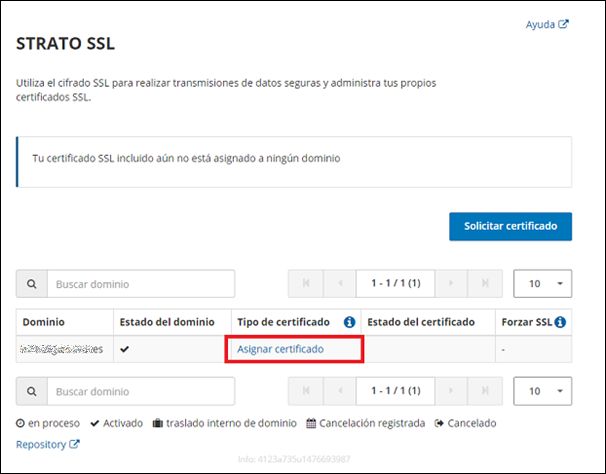Screen dimensions: 606x474
Task: Click info icon next to Forzar SSL
Action: 560,322
